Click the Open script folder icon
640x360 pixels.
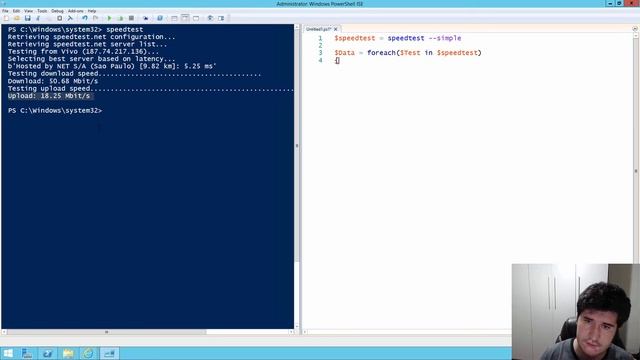pos(17,18)
